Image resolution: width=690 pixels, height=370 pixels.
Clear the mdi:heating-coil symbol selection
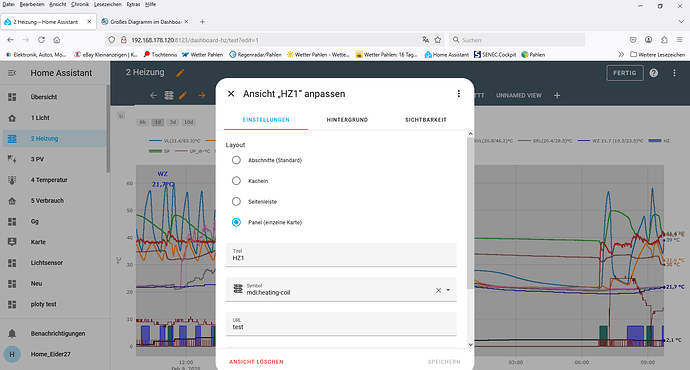point(438,290)
